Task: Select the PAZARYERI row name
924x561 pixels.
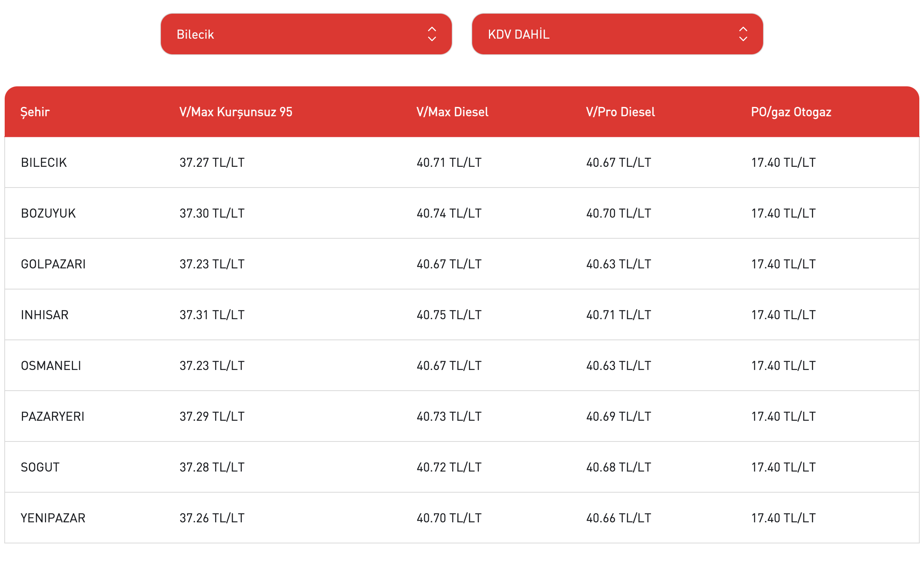Action: (x=53, y=416)
